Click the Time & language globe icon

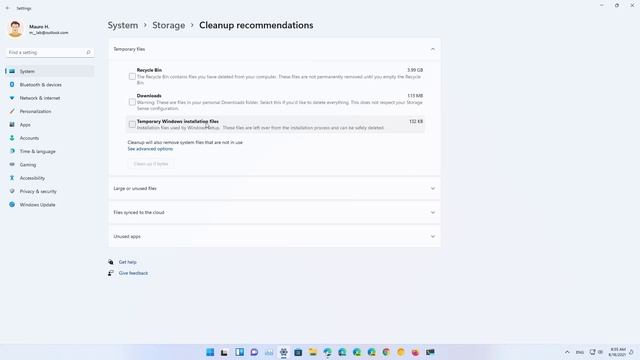click(x=12, y=151)
